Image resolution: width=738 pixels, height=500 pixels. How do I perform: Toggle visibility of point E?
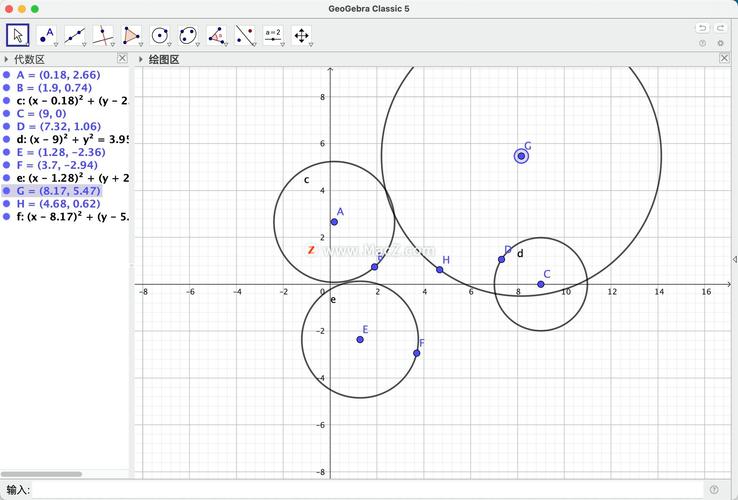(7, 152)
